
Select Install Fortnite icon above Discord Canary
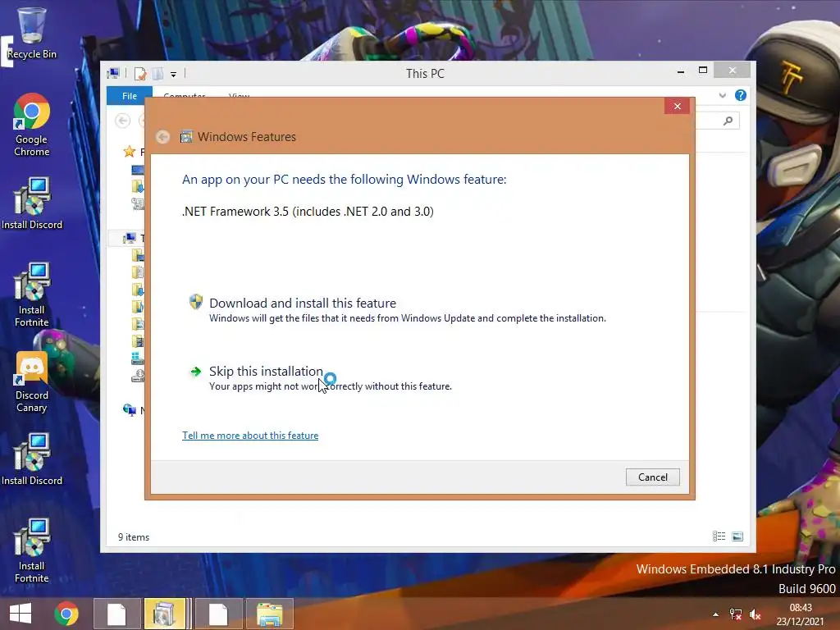pos(32,294)
